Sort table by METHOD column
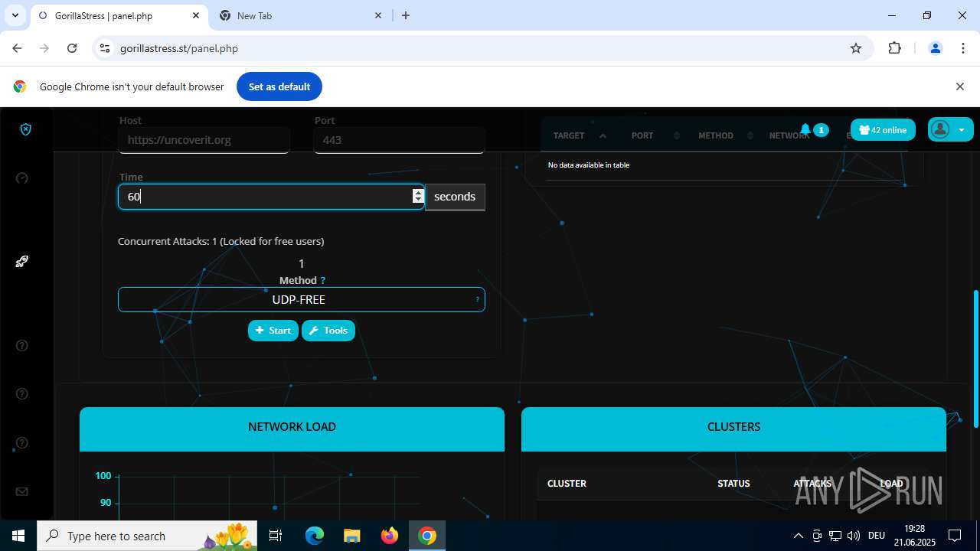The width and height of the screenshot is (980, 551). click(x=726, y=135)
